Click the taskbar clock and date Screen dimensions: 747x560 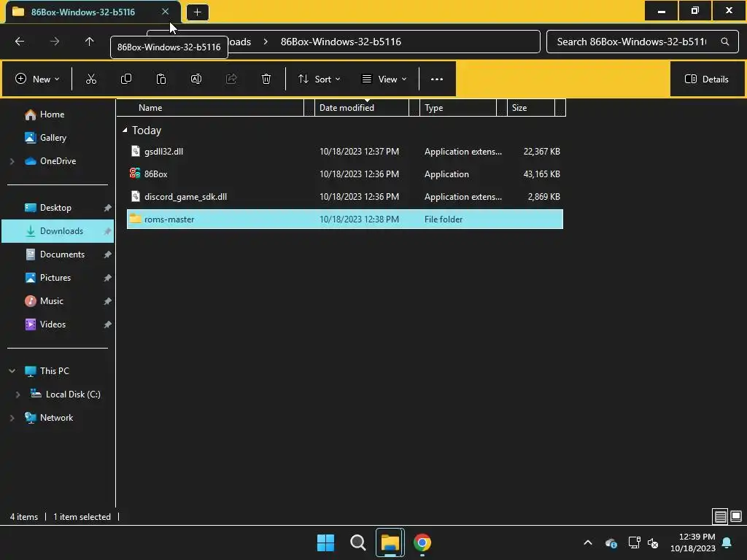click(693, 542)
